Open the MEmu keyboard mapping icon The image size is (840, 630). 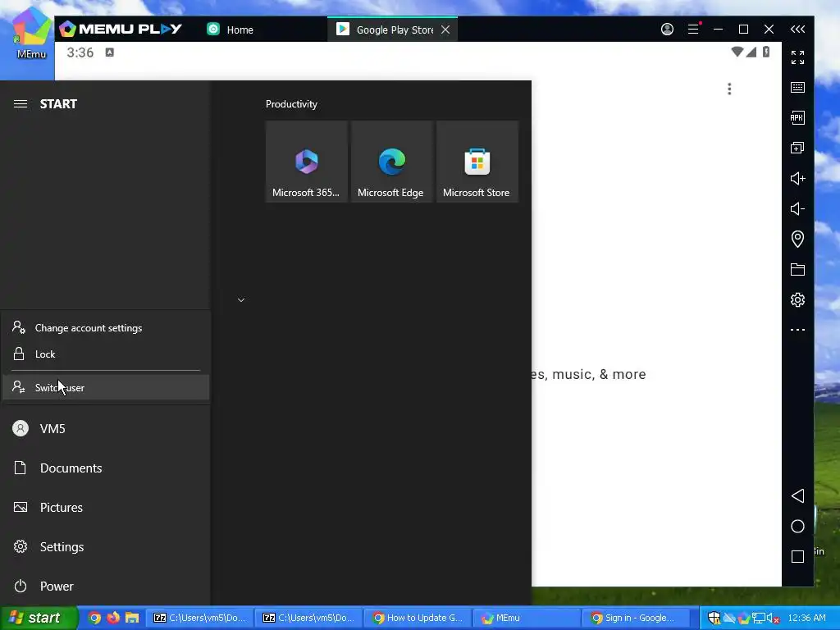[797, 87]
